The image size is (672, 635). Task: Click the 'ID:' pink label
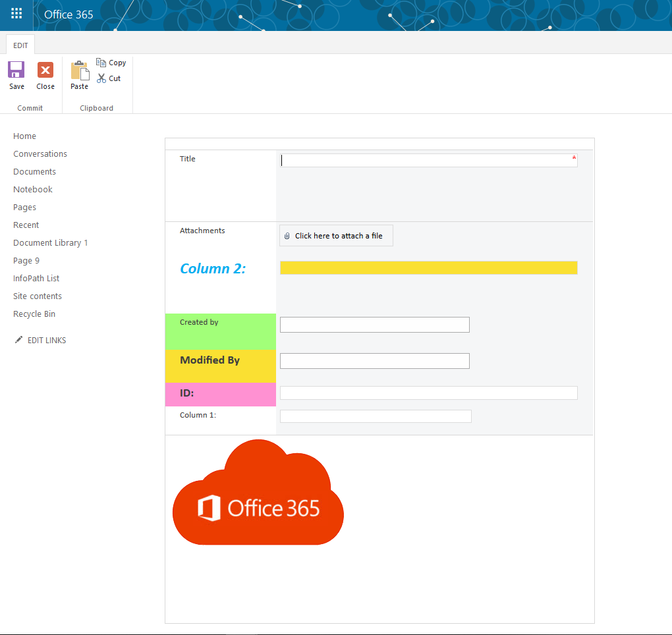click(x=186, y=393)
